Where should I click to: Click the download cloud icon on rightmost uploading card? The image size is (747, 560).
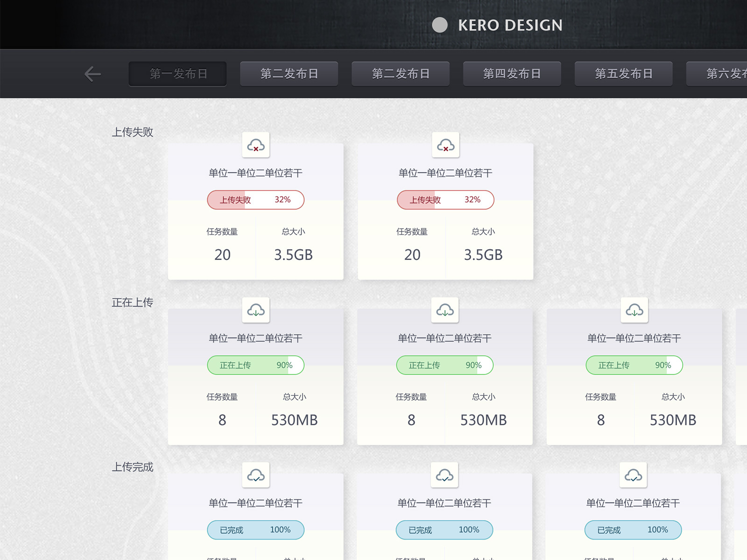pos(634,310)
